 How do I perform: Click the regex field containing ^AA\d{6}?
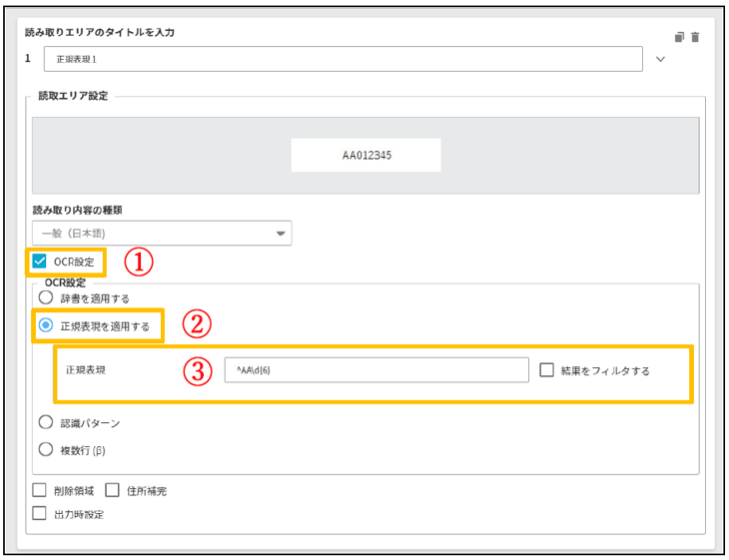click(x=375, y=370)
